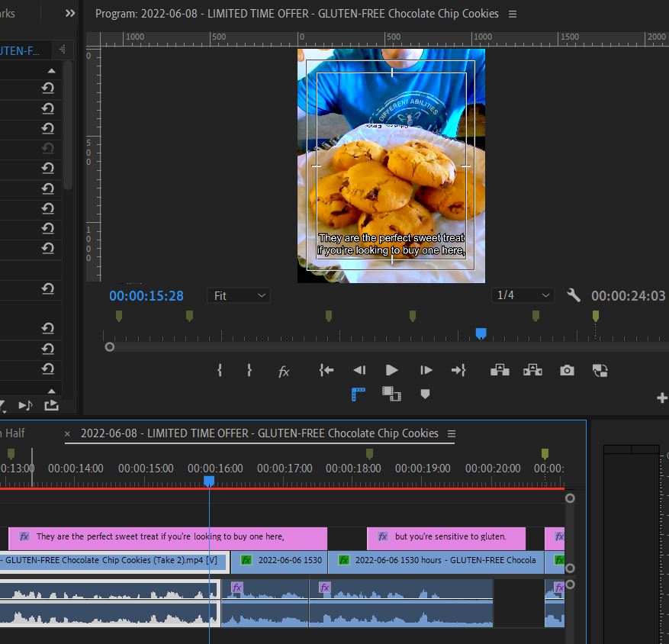Select the "They are the perfect sweet treat" timeline caption clip
This screenshot has height=644, width=669.
(x=168, y=539)
